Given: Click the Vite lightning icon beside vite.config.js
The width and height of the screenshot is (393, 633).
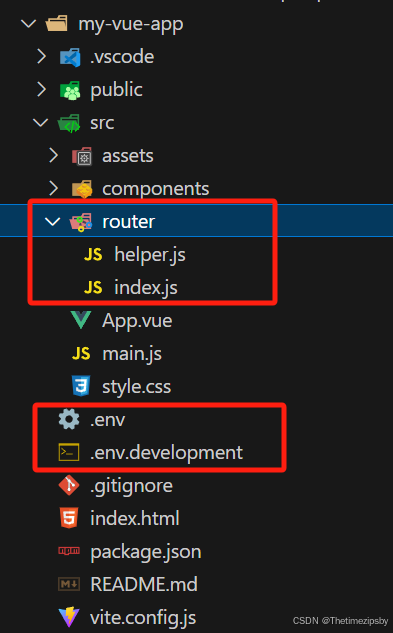Looking at the screenshot, I should pos(69,617).
